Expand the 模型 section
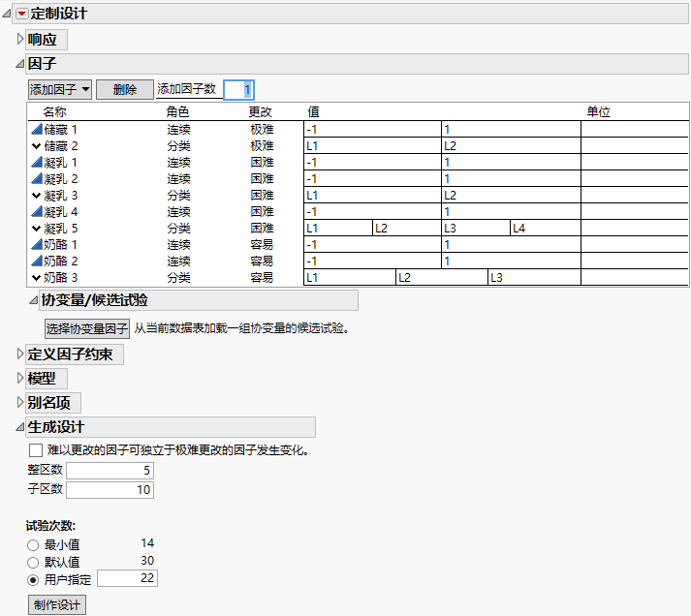 [19, 379]
